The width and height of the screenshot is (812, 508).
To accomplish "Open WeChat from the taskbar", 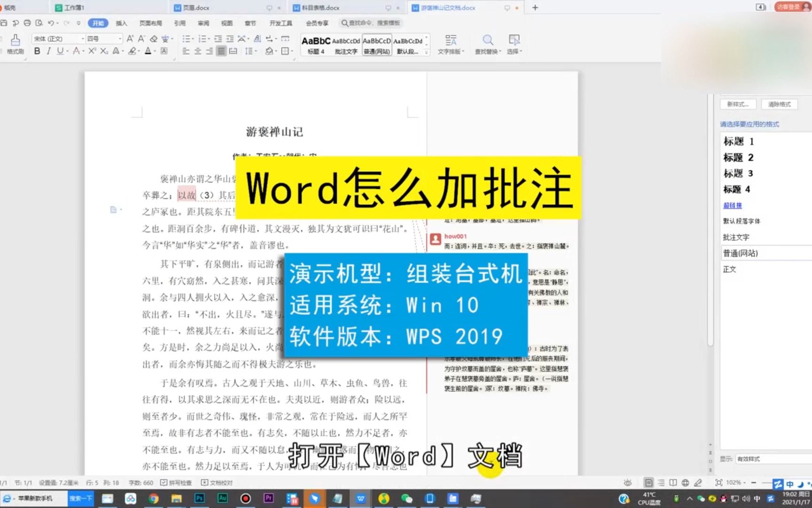I will tap(406, 499).
